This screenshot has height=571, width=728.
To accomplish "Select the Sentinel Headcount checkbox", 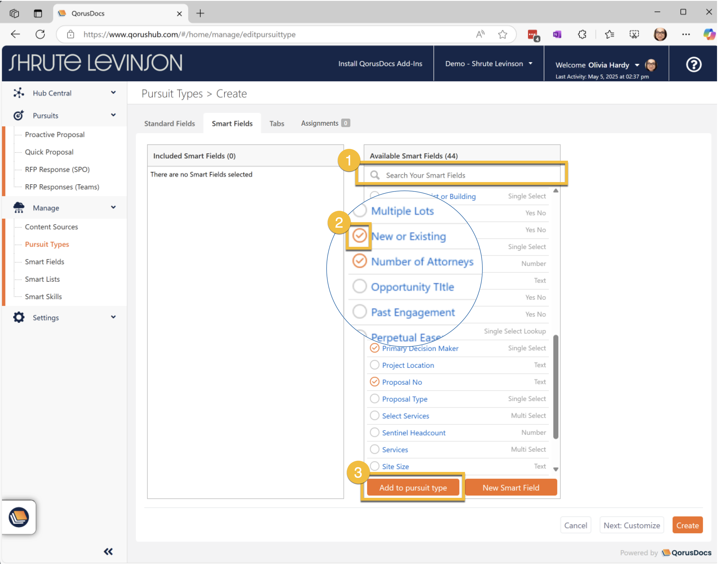I will [374, 432].
